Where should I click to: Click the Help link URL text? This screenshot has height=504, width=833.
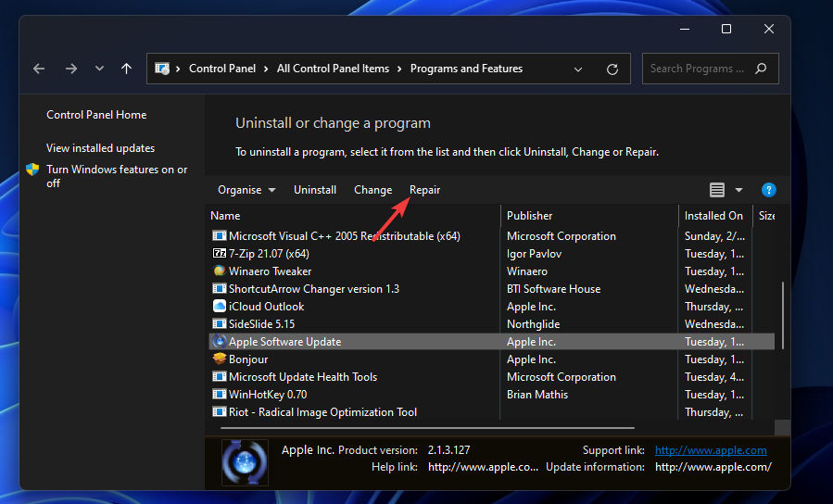[x=483, y=467]
